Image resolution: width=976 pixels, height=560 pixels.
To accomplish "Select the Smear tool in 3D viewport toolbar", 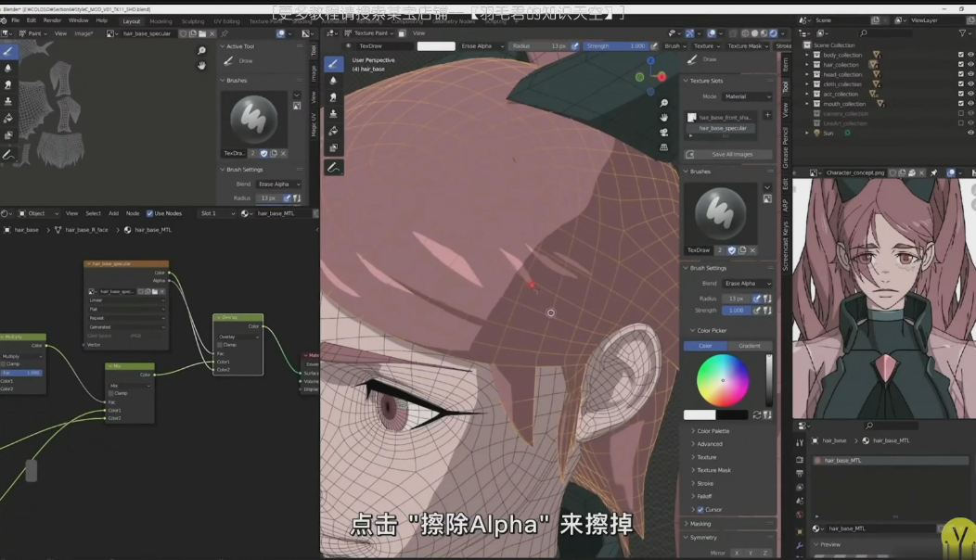I will [334, 97].
